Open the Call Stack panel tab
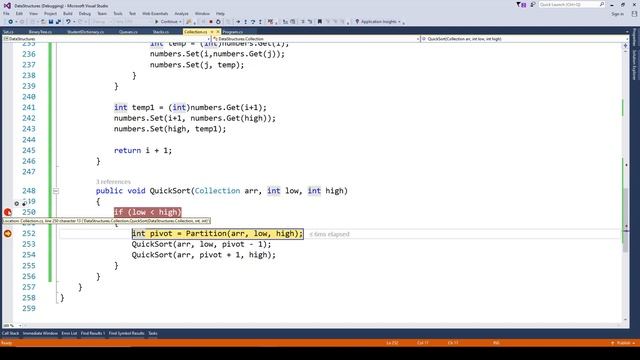 click(x=10, y=333)
